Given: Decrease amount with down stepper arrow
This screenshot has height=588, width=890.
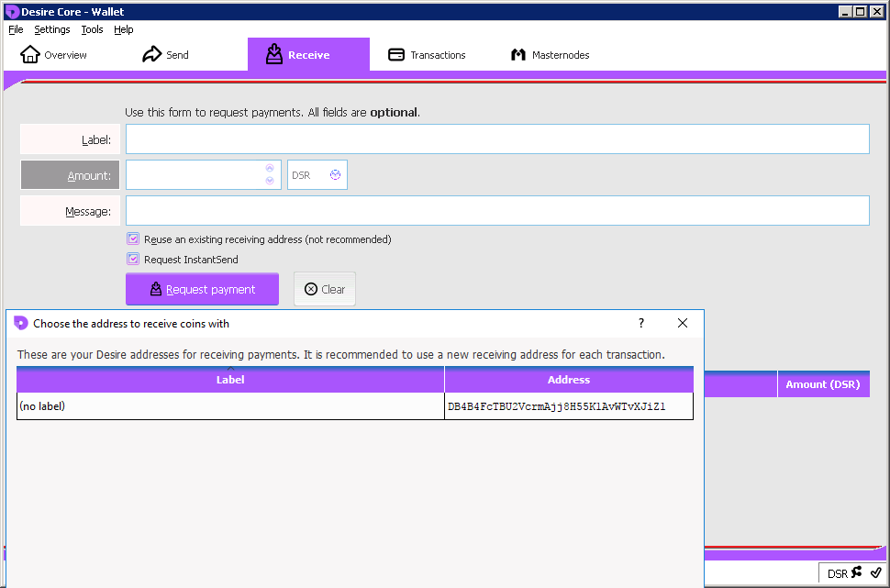Looking at the screenshot, I should (270, 181).
